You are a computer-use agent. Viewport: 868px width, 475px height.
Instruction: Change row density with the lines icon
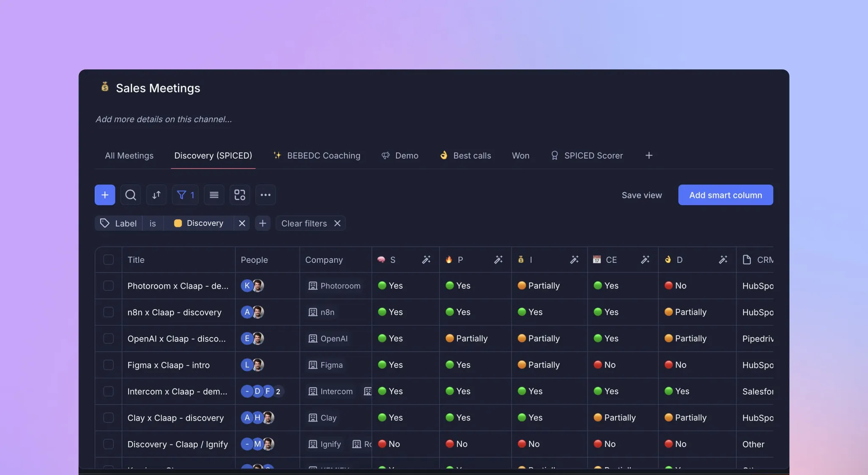(x=214, y=195)
